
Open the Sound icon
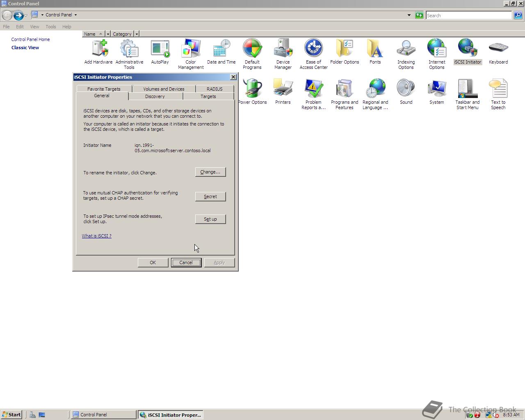pos(406,91)
